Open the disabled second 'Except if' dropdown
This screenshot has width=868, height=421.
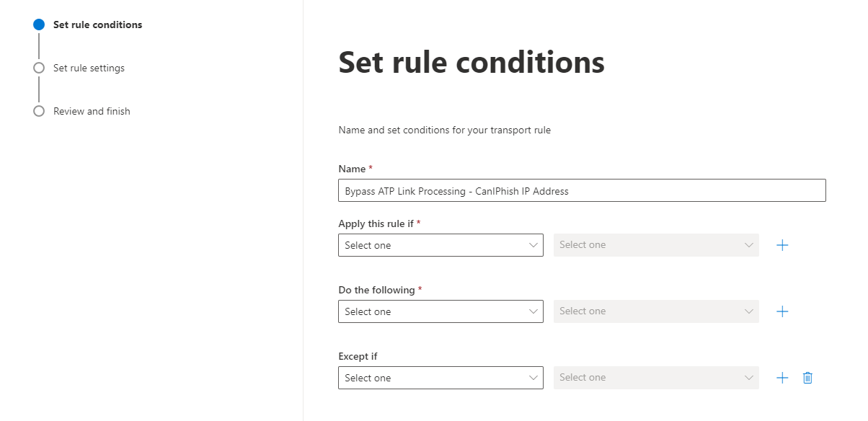coord(656,378)
